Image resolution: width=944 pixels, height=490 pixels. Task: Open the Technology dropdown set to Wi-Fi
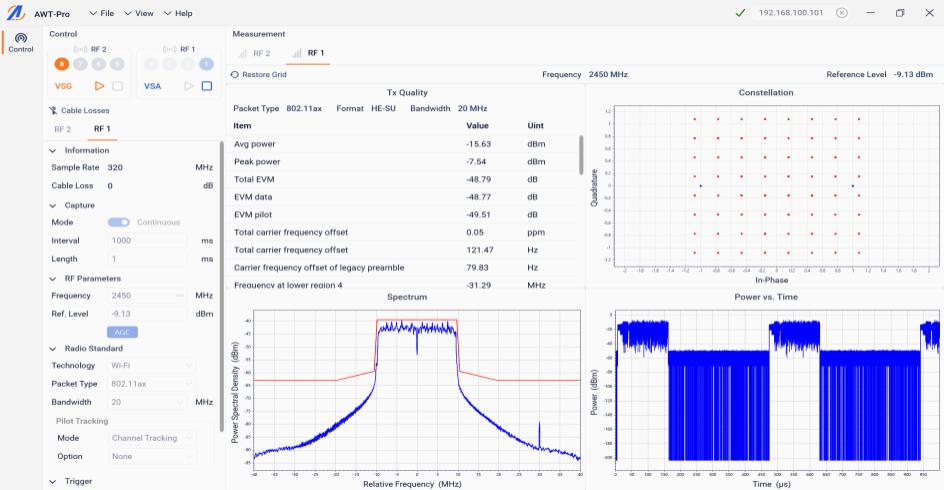(x=152, y=366)
